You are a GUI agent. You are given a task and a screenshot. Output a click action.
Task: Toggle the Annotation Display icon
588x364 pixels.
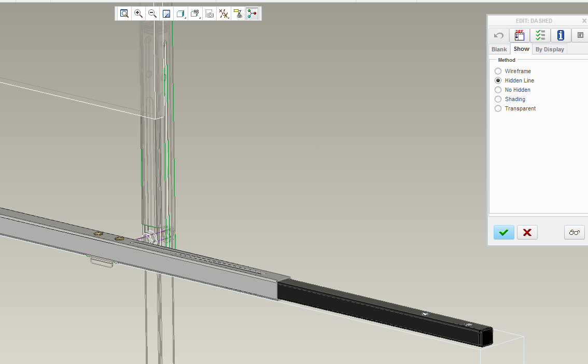pos(238,14)
